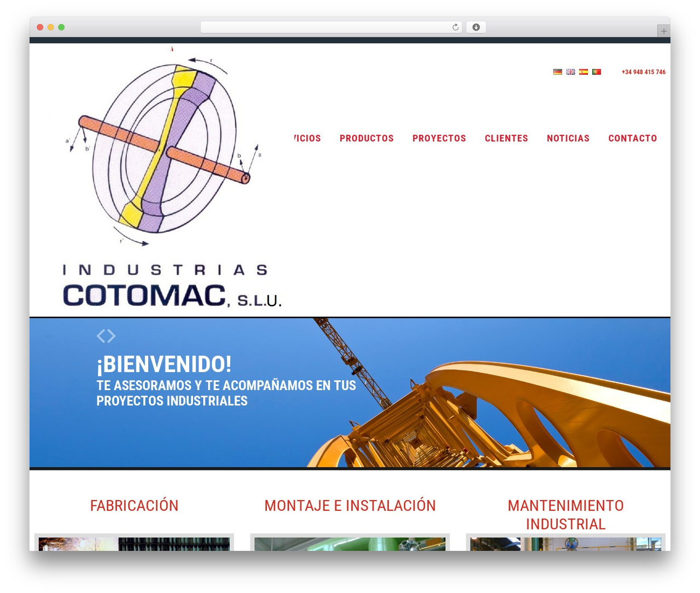The image size is (700, 593).
Task: Click the 'Te asesoramos y te acompañamos' slide subtitle
Action: point(226,393)
